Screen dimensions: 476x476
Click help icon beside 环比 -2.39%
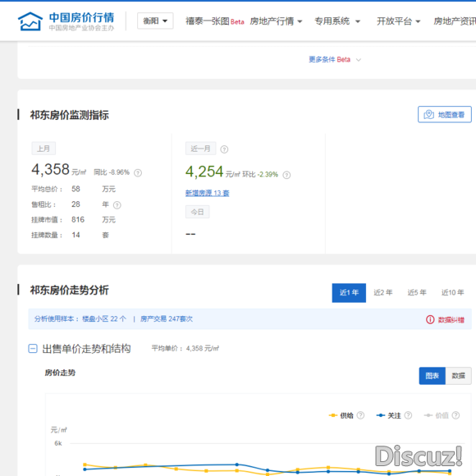point(286,175)
